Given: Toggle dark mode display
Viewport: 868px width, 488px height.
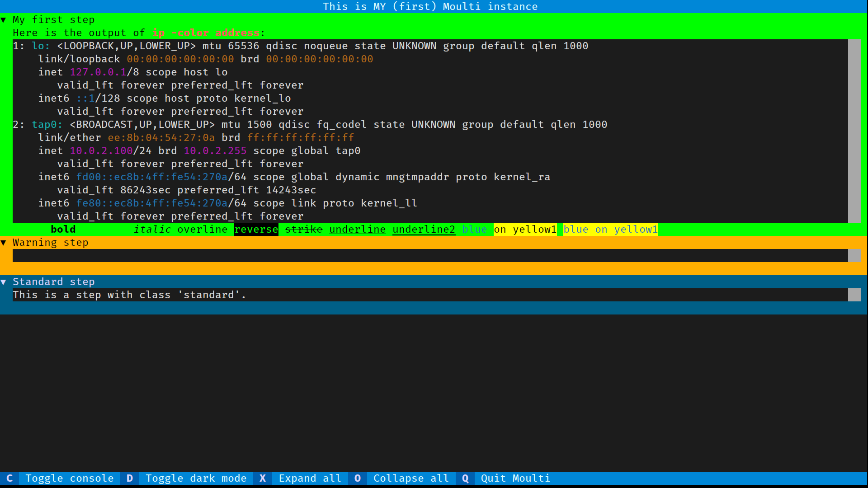Looking at the screenshot, I should point(196,478).
